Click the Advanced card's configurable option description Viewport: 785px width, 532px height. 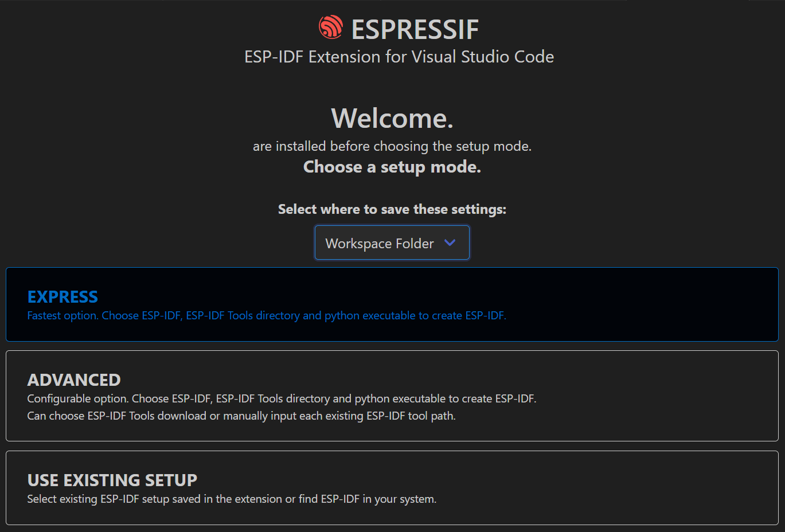[x=282, y=398]
